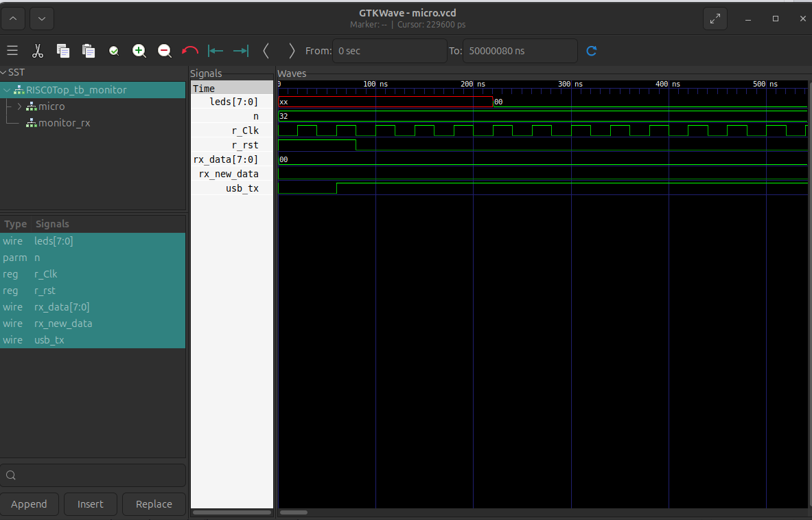Click the Replace button
Screen dimensions: 812x520
(154, 504)
